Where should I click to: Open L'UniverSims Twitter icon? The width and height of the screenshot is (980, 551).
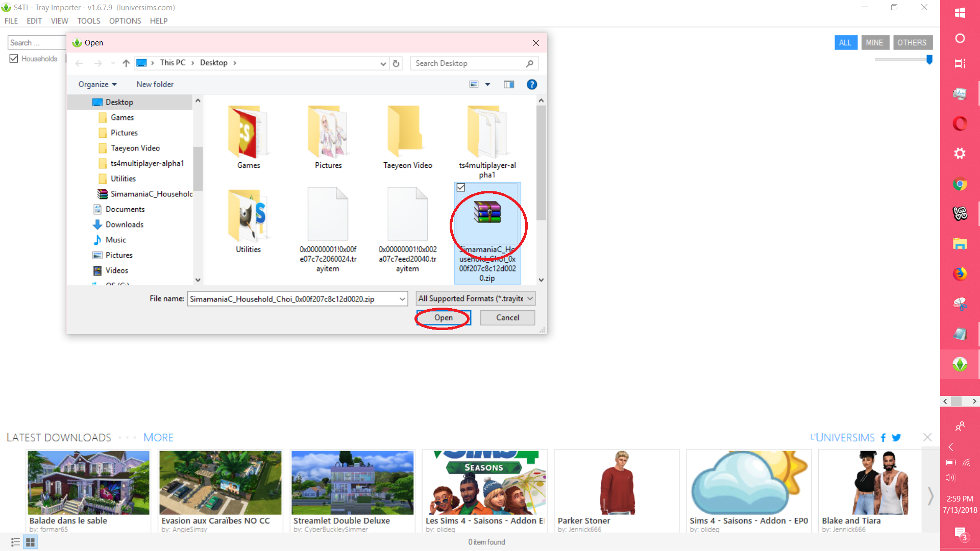click(896, 438)
